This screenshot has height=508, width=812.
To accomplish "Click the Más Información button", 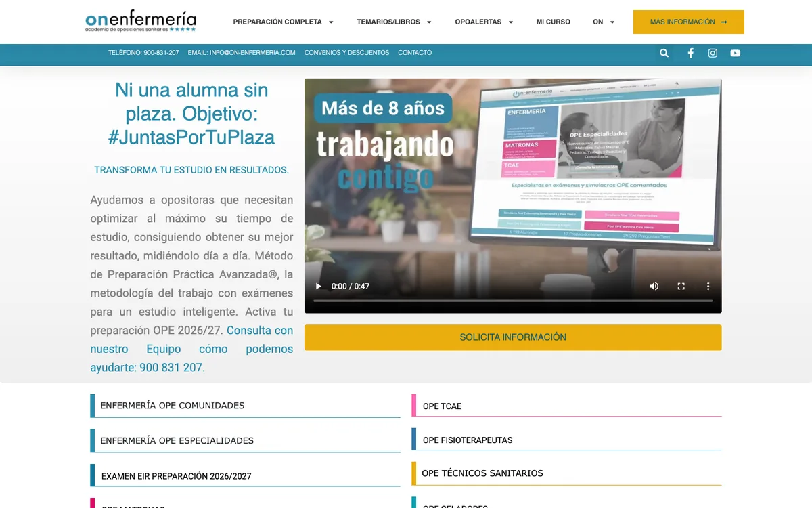I will tap(689, 22).
